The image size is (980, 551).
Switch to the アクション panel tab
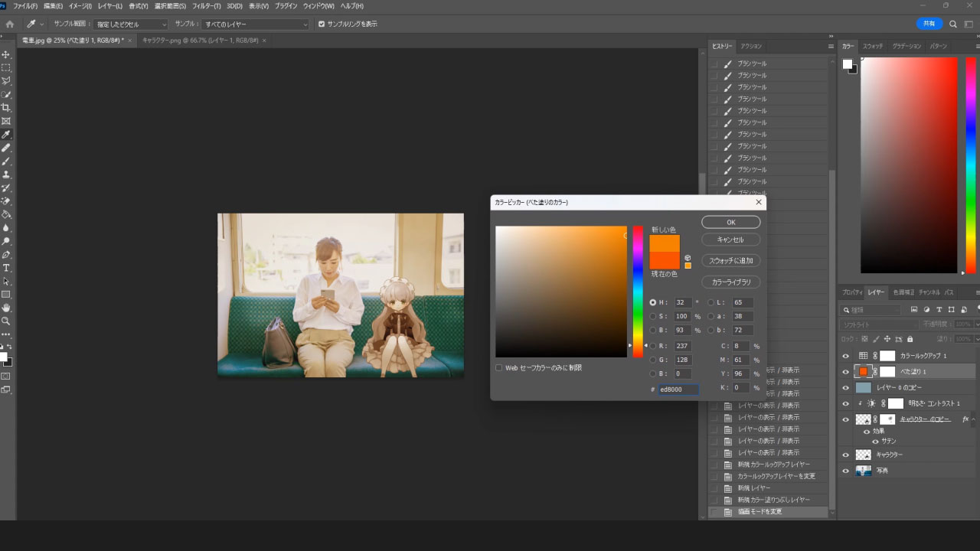point(751,46)
